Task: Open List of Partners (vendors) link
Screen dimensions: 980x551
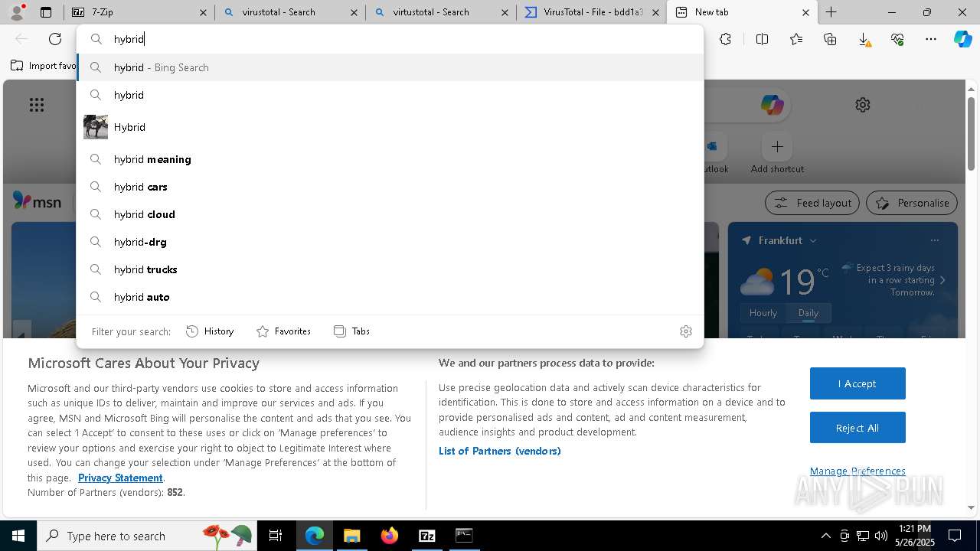Action: (x=500, y=451)
